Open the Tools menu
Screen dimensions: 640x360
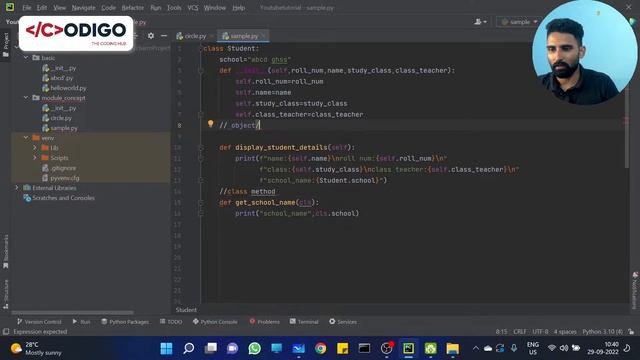pyautogui.click(x=174, y=7)
